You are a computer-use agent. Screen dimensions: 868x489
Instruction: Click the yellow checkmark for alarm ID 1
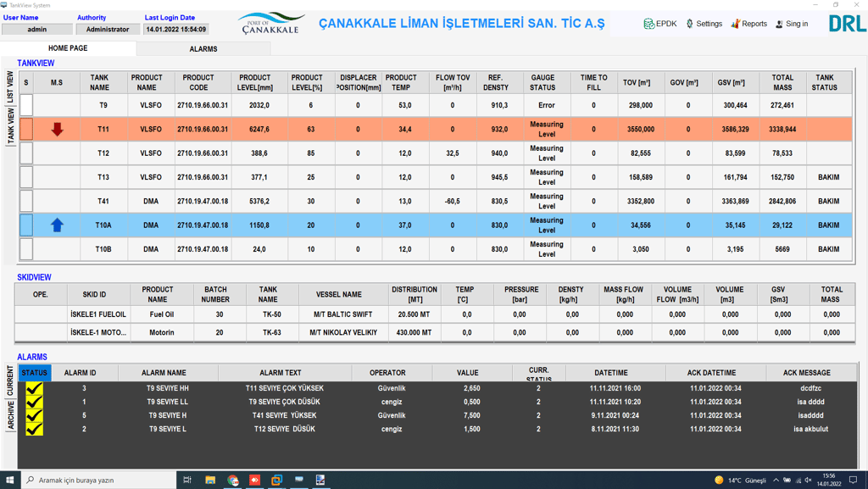coord(34,403)
